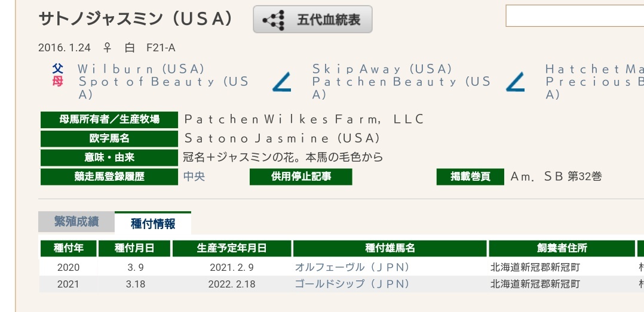Open dam link Spot of Beauty (USA)
The height and width of the screenshot is (312, 644).
pos(164,88)
